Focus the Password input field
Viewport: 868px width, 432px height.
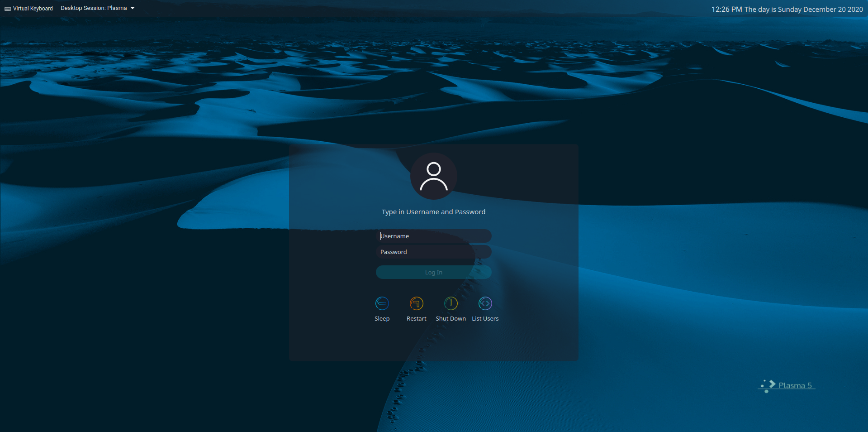point(433,252)
